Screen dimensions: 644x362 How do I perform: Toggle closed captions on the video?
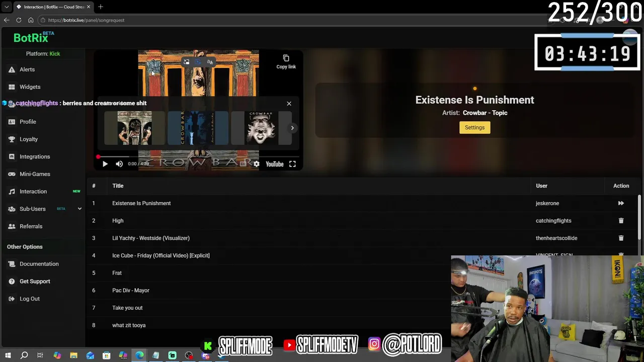(x=243, y=164)
